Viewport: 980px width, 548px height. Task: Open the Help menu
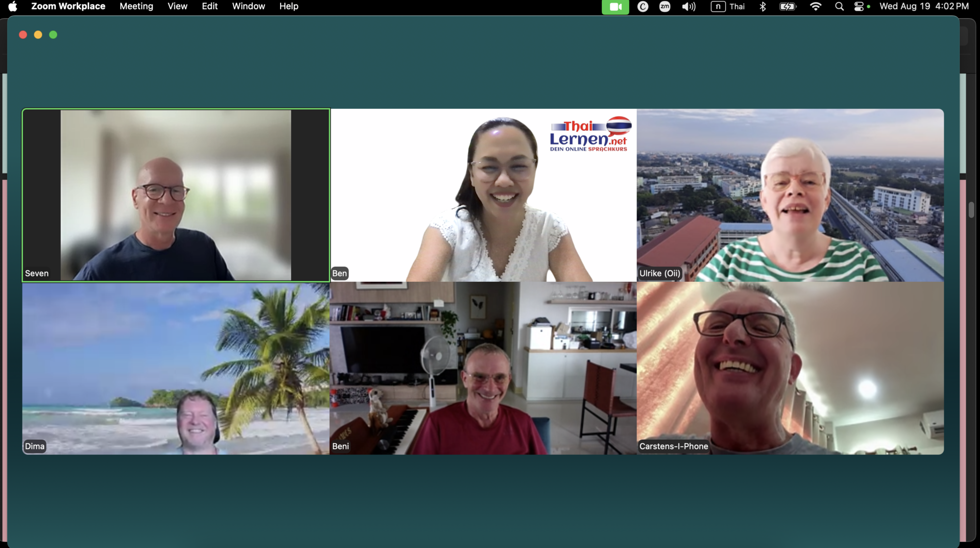[289, 6]
